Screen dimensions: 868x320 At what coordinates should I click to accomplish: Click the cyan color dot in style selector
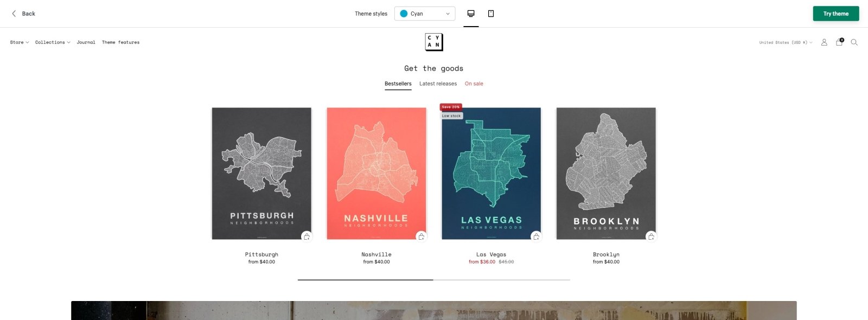404,14
